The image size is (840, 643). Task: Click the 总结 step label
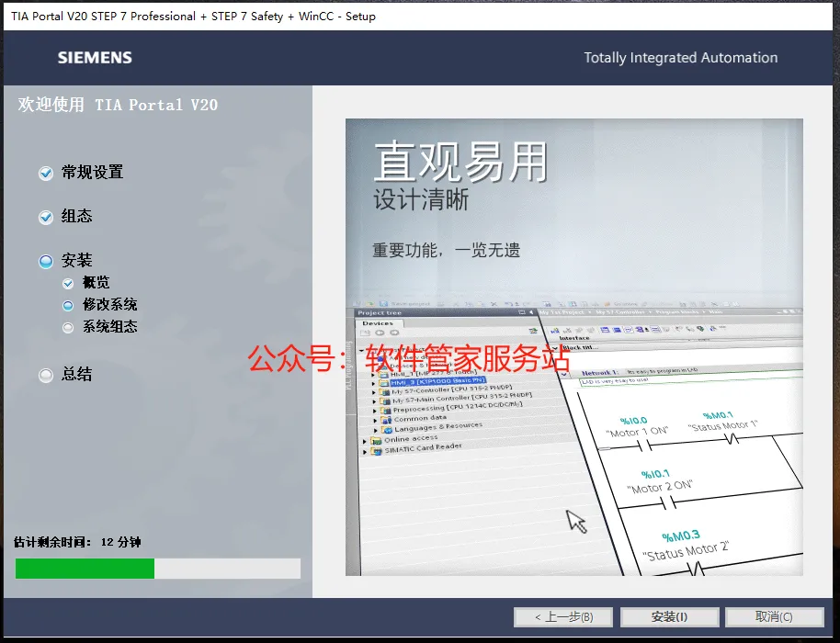coord(76,374)
